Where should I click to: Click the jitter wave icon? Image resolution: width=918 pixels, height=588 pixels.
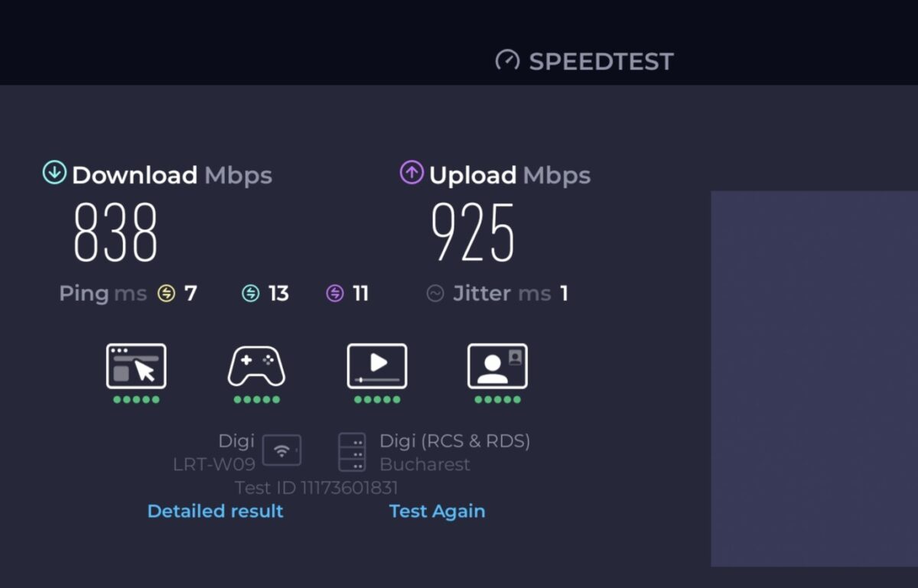click(x=435, y=294)
